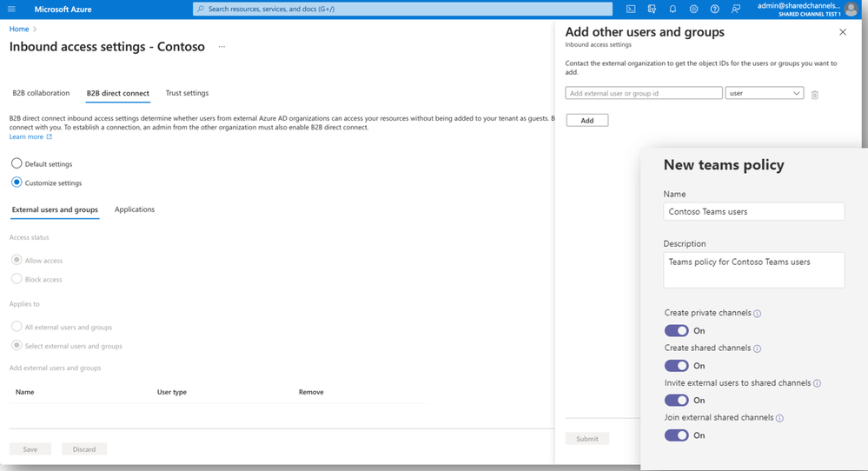Click the admin account avatar
This screenshot has width=868, height=471.
tap(851, 9)
